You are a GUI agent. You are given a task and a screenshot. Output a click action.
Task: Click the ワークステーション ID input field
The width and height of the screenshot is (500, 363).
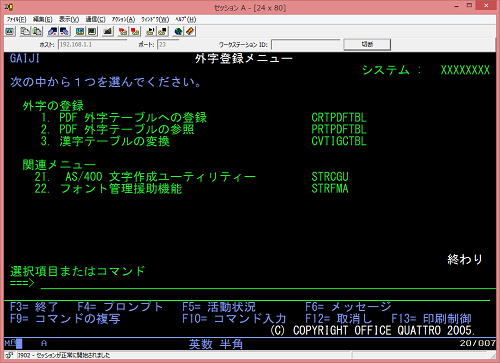coord(305,44)
